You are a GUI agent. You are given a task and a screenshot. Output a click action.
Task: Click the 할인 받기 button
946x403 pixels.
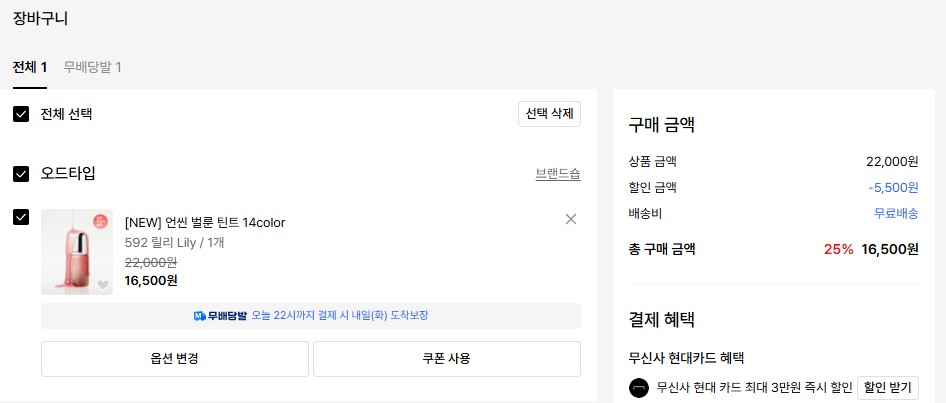click(887, 387)
